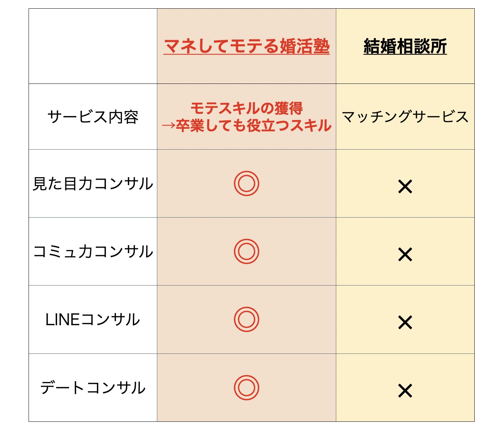This screenshot has height=433, width=504.
Task: Open the マネしてモテる婚活塾 underlined heading
Action: point(247,47)
